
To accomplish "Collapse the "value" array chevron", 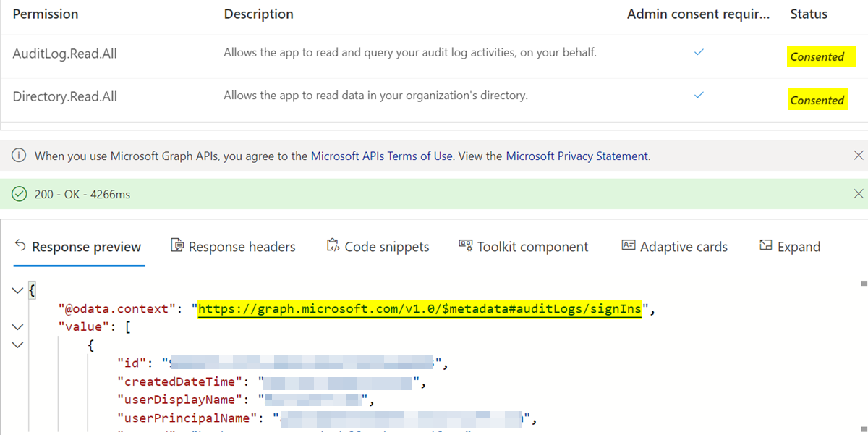I will (17, 327).
